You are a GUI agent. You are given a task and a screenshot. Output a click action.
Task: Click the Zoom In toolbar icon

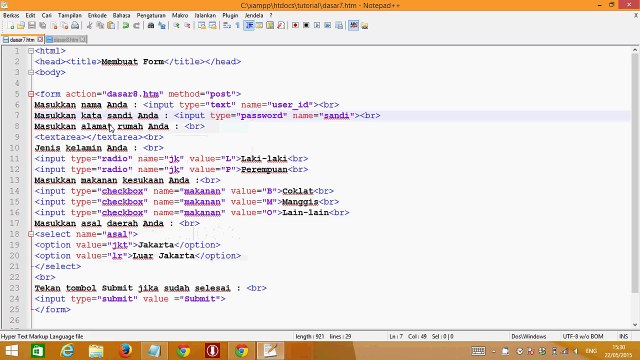(176, 25)
